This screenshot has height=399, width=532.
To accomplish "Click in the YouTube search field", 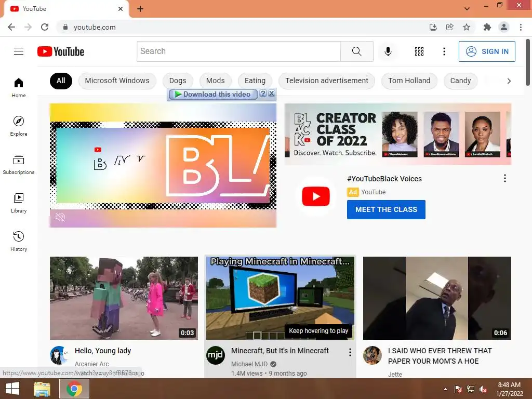I will point(238,51).
